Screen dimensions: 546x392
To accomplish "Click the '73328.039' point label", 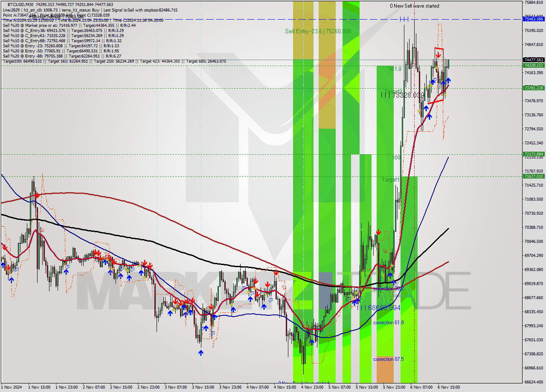I will pyautogui.click(x=408, y=95).
